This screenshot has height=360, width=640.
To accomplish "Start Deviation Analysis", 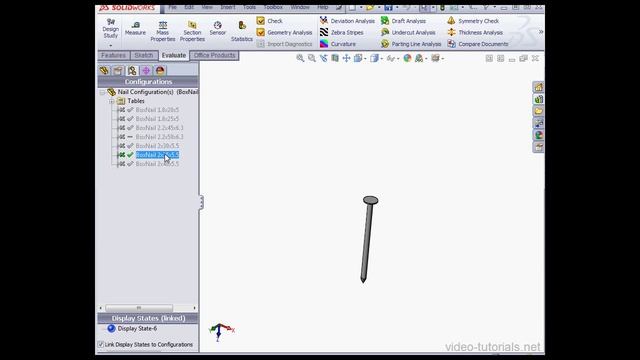I will click(347, 21).
